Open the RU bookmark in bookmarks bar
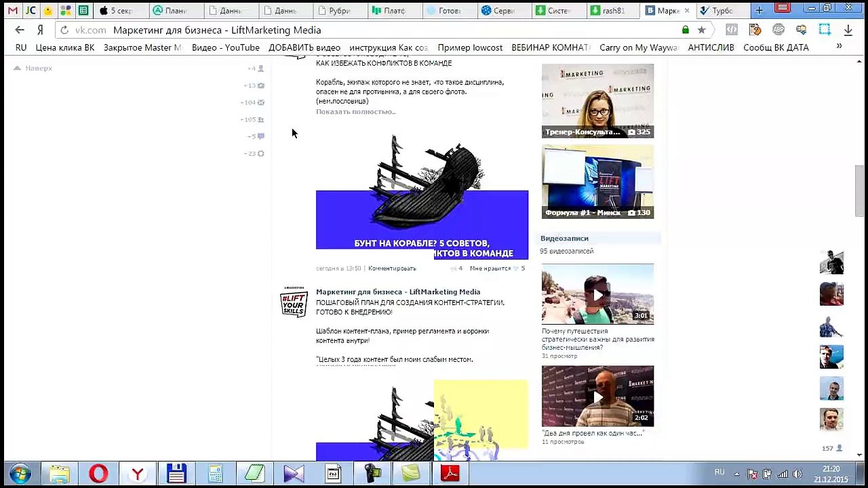Image resolution: width=868 pixels, height=488 pixels. pyautogui.click(x=21, y=47)
